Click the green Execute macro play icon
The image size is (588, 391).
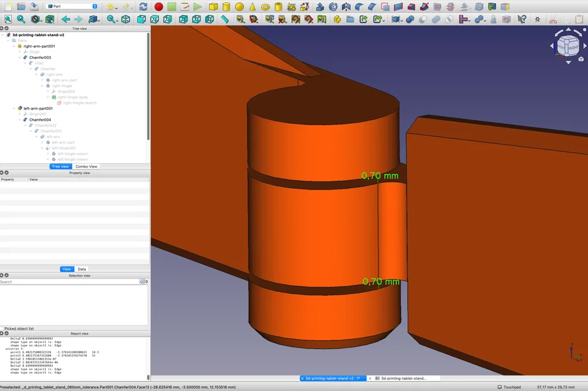(x=198, y=7)
